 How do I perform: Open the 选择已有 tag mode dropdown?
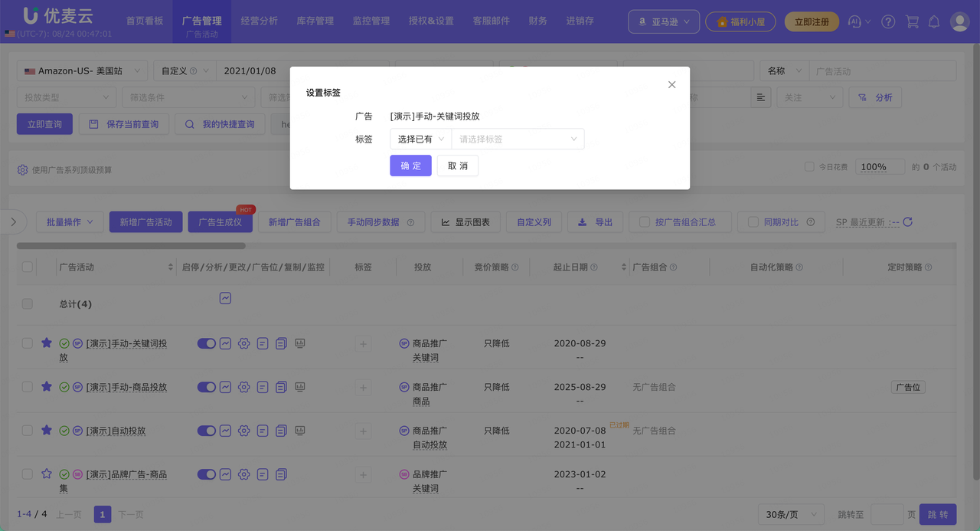(x=420, y=139)
